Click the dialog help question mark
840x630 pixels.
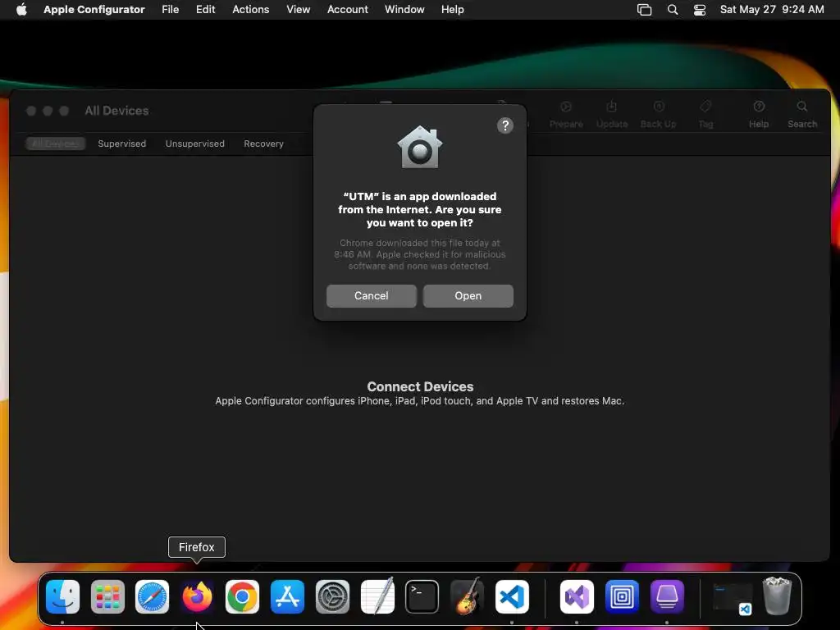(505, 126)
